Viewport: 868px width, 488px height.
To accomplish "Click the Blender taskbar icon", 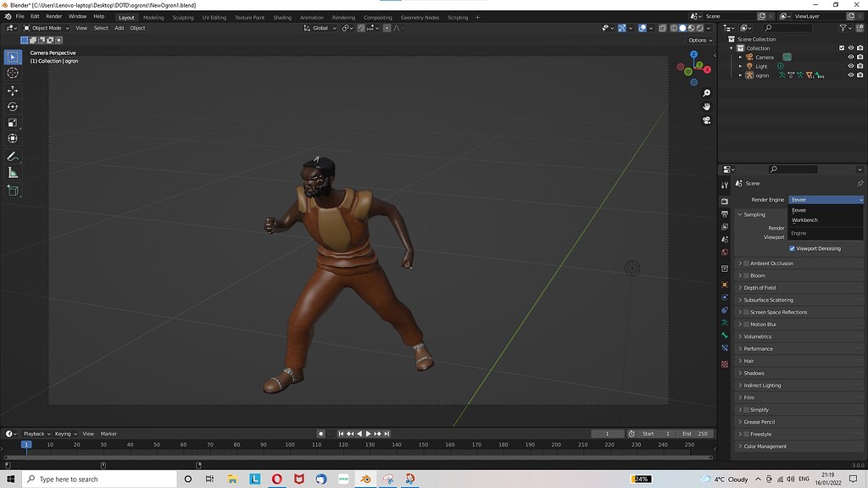I will (365, 480).
